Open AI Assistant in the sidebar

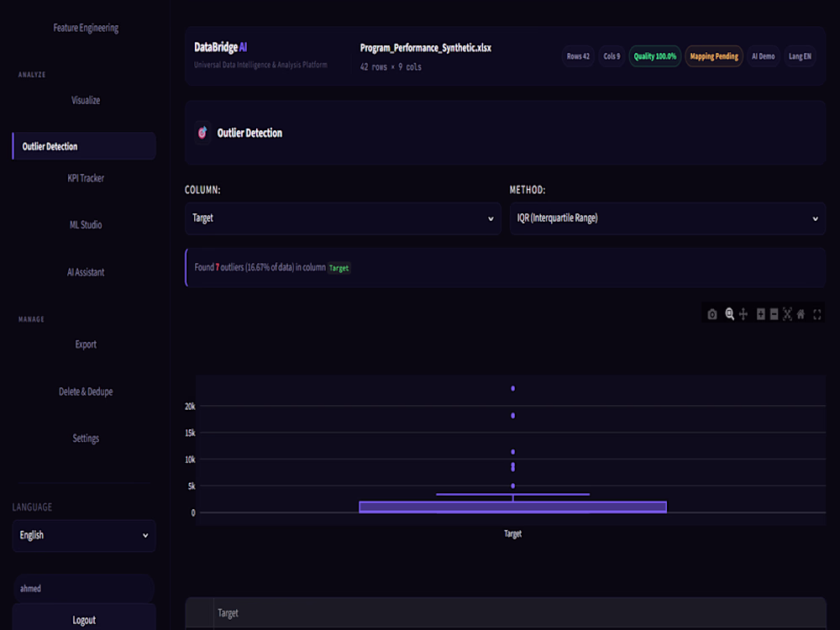(86, 272)
